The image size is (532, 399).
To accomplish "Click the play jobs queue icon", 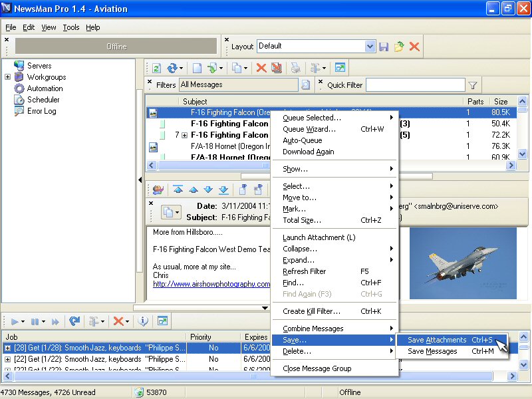I will (15, 321).
